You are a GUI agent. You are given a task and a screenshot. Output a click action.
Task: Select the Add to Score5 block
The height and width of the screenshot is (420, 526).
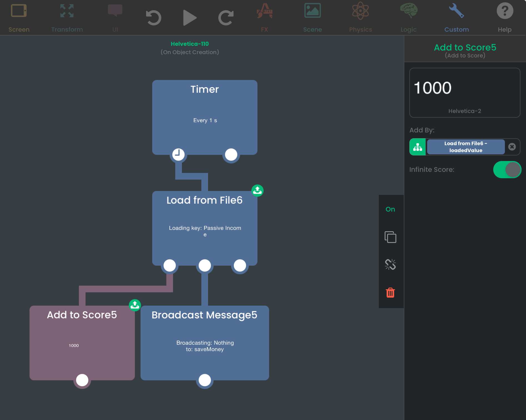pos(82,343)
